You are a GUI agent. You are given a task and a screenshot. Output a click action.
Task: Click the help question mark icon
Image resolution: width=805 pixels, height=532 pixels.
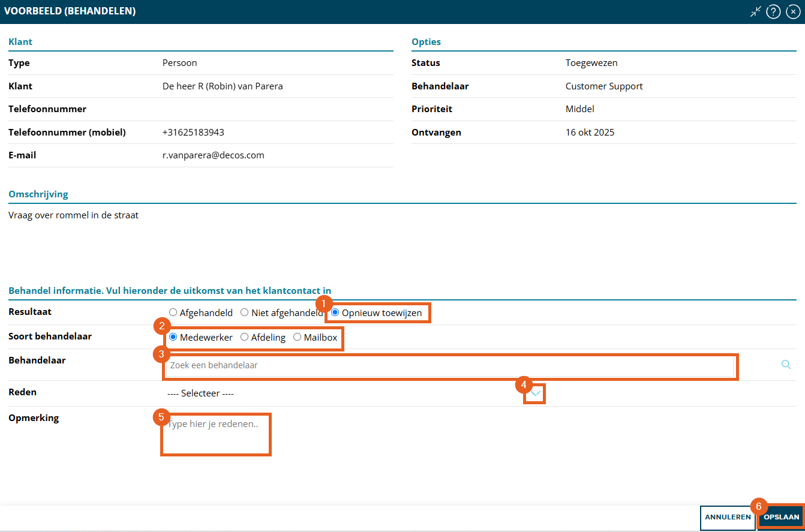[x=773, y=12]
